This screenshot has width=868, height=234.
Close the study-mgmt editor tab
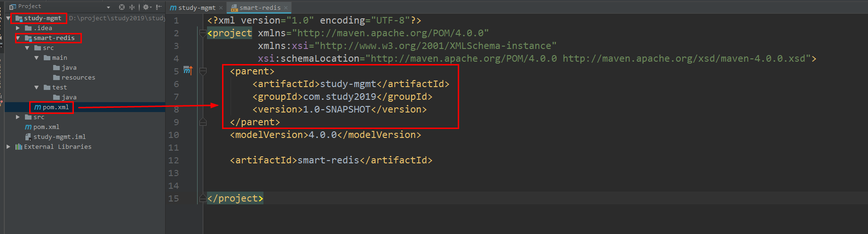[221, 8]
